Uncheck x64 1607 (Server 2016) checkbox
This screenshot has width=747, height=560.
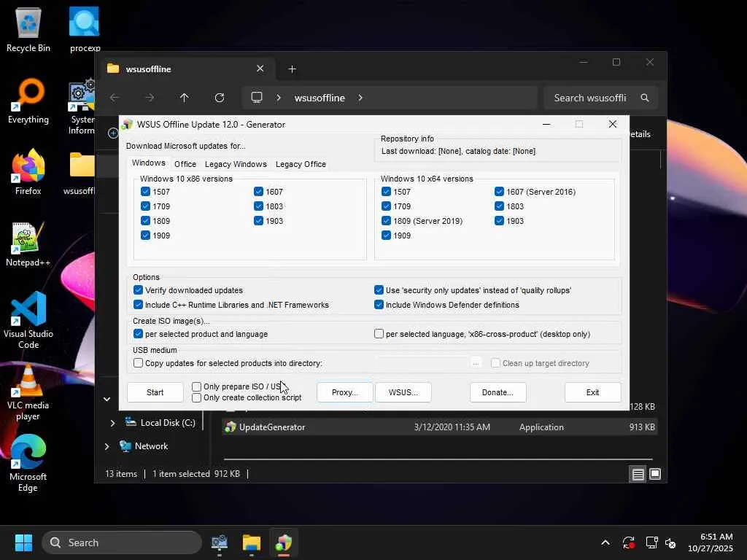[499, 192]
